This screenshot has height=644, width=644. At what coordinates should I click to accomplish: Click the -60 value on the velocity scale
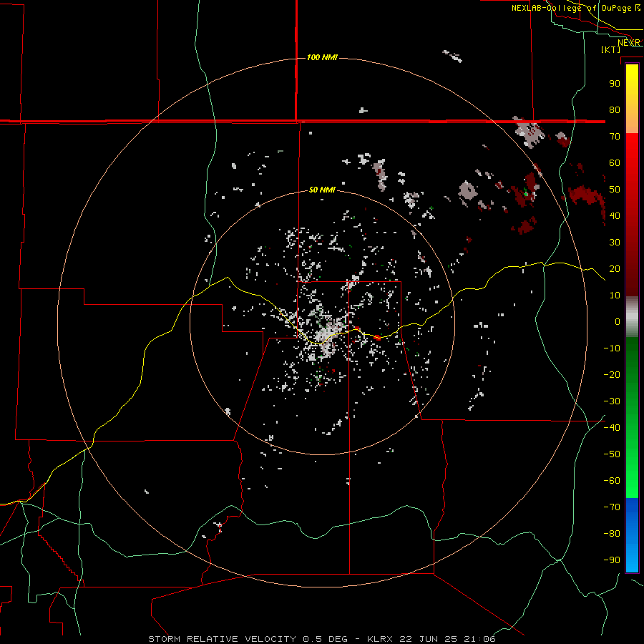coord(612,481)
